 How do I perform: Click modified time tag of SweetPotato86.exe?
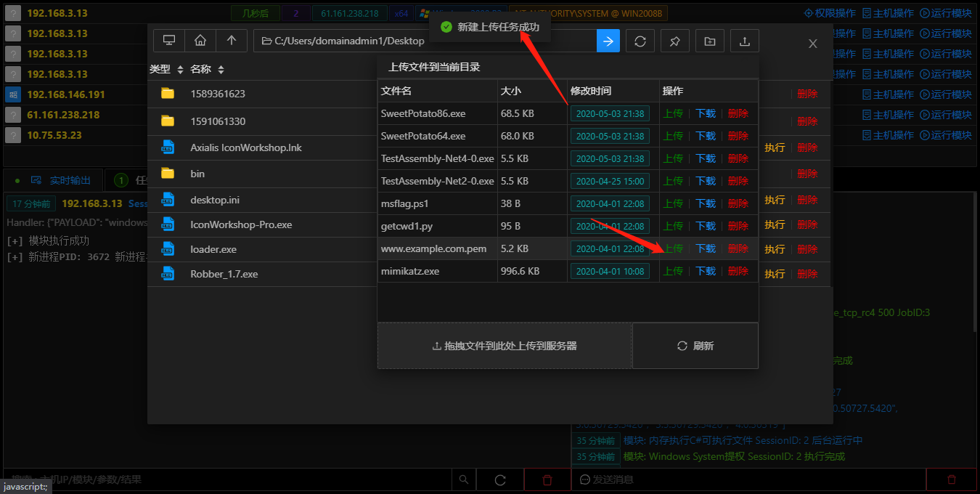click(x=610, y=113)
